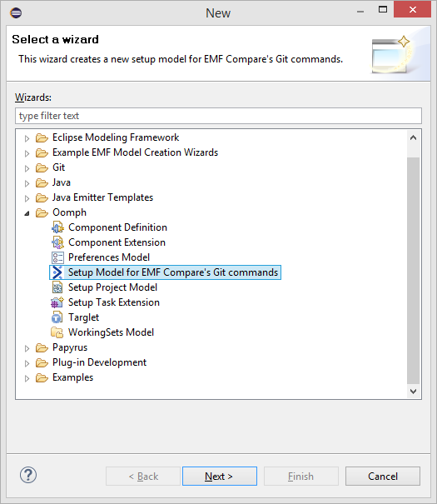
Task: Click the Setup Model for EMF Compare icon
Action: 57,272
